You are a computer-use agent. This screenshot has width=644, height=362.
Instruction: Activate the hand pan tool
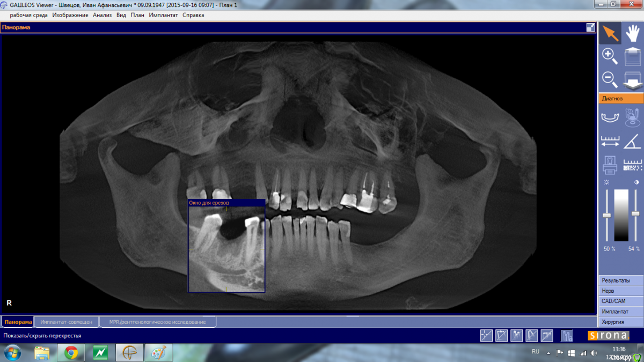coord(633,33)
